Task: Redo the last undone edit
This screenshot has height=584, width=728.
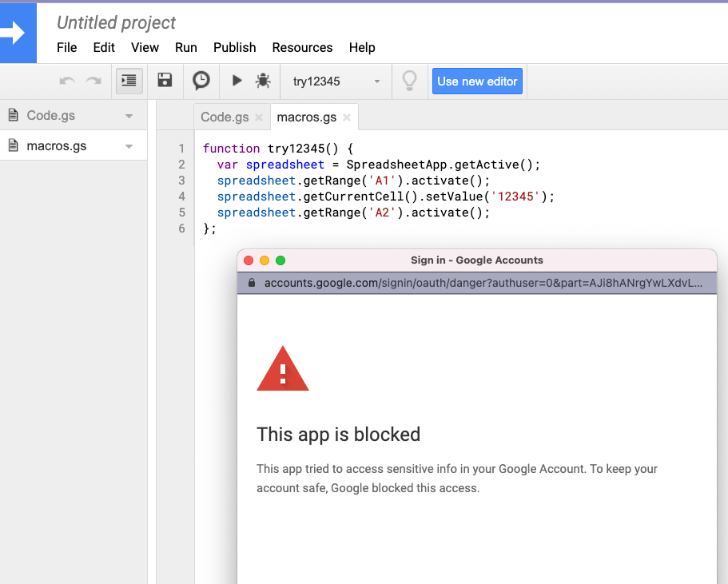Action: point(93,81)
